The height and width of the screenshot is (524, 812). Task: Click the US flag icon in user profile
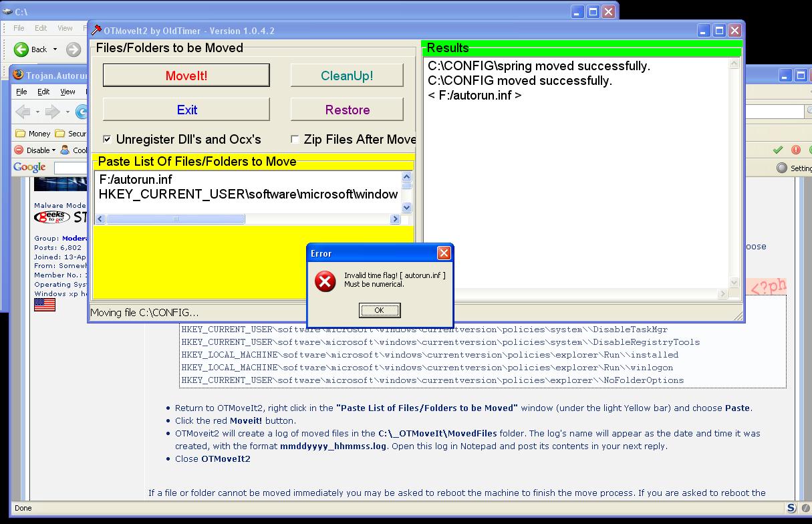[45, 305]
